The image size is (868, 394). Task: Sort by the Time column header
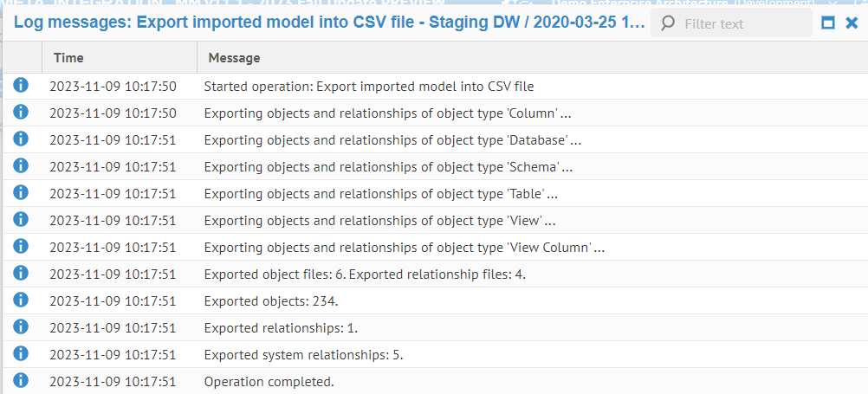pyautogui.click(x=69, y=58)
